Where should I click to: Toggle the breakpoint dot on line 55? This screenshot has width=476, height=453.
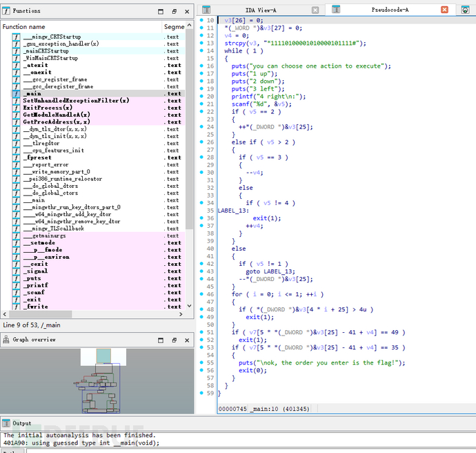click(x=202, y=363)
